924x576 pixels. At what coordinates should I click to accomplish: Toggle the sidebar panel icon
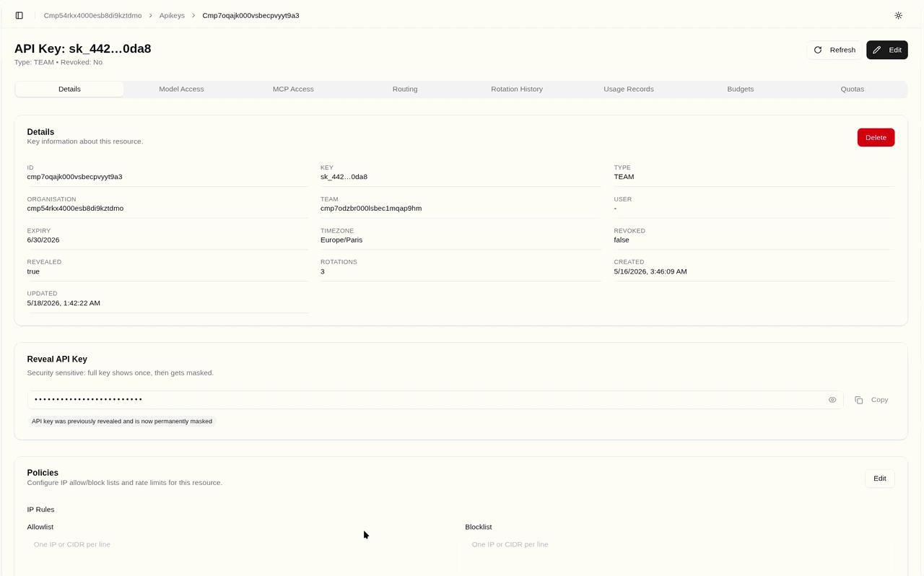click(x=19, y=15)
